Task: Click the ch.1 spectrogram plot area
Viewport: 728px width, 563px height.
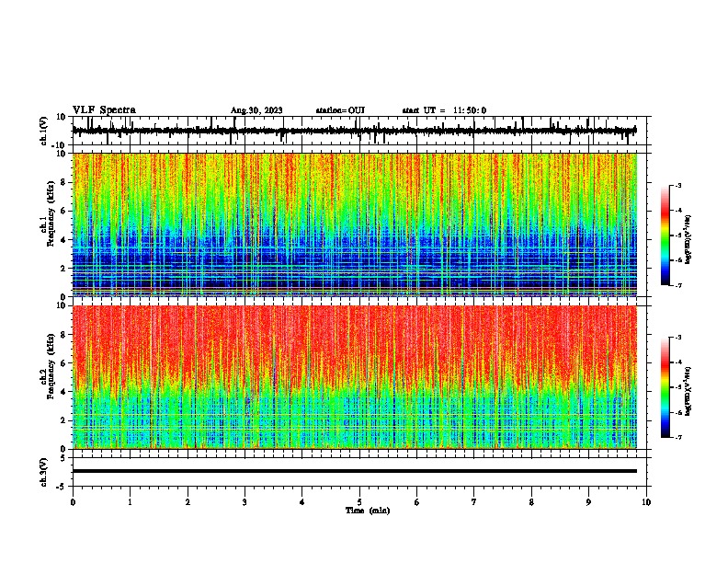Action: pos(354,224)
